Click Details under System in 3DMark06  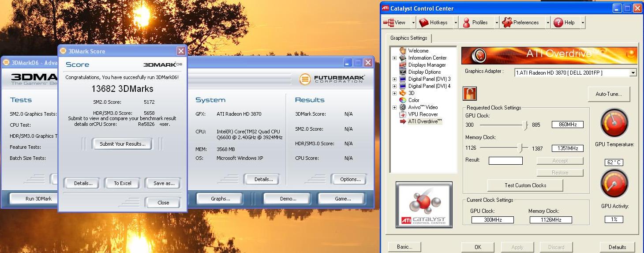[263, 179]
